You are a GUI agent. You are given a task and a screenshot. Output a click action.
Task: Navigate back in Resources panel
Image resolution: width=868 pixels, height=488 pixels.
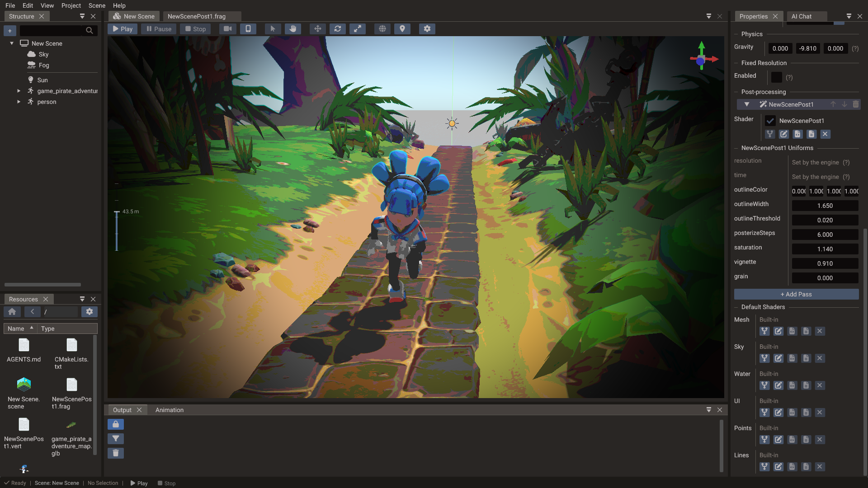click(x=32, y=312)
